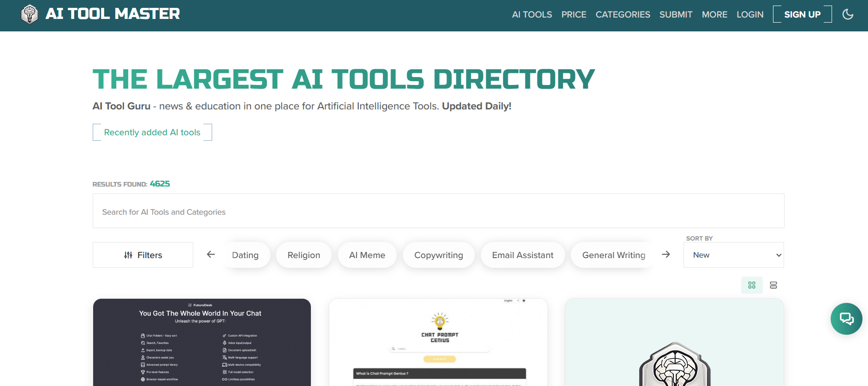This screenshot has height=386, width=868.
Task: Open the CATEGORIES menu
Action: 623,14
